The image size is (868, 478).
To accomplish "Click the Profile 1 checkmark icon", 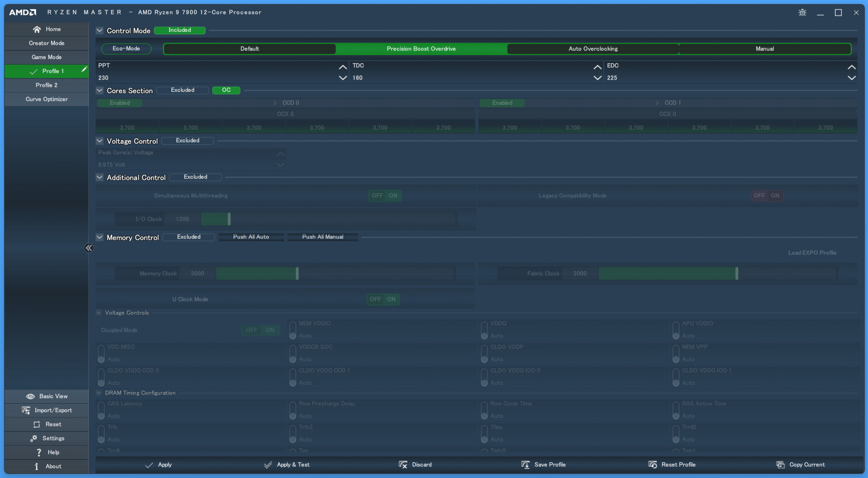I will pyautogui.click(x=33, y=71).
